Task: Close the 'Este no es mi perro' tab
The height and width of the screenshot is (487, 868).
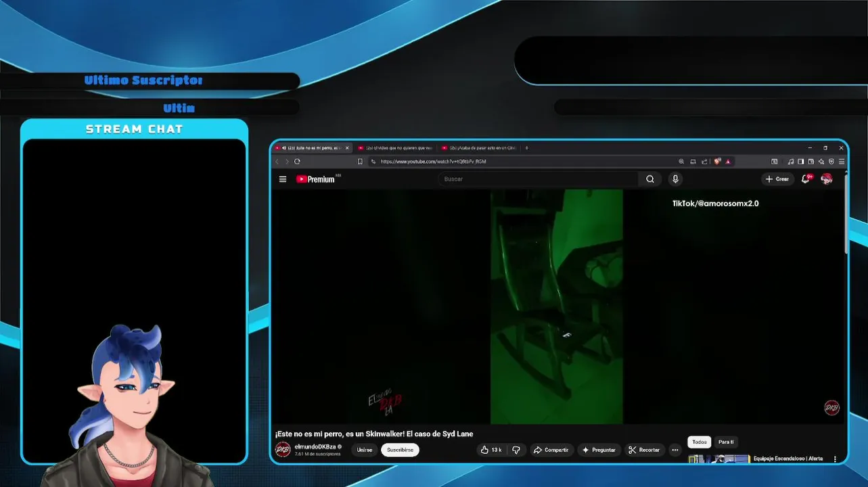Action: [347, 148]
